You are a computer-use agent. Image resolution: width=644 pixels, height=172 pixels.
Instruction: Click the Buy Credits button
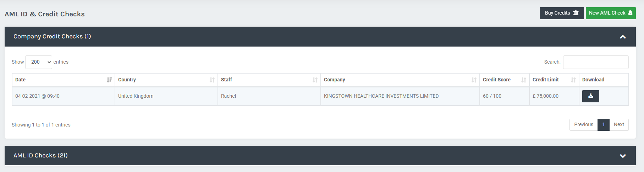click(x=561, y=13)
